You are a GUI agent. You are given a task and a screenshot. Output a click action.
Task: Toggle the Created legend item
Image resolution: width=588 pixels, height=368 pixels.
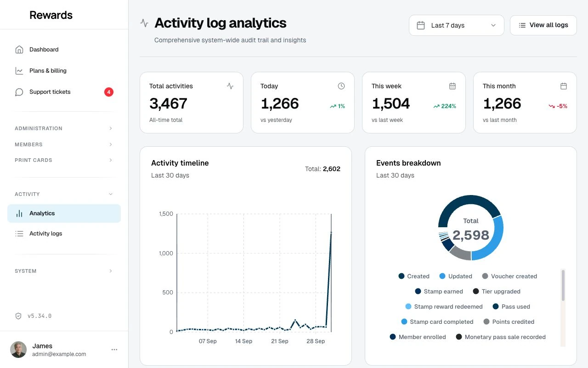point(414,276)
